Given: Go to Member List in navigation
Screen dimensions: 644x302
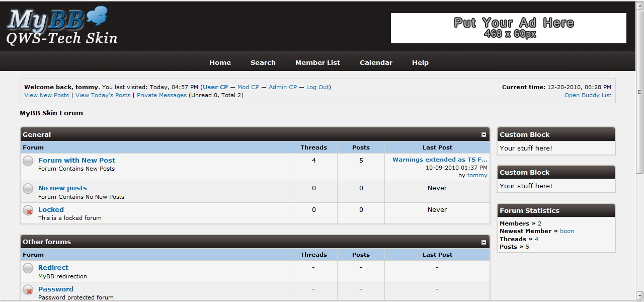Looking at the screenshot, I should tap(317, 63).
